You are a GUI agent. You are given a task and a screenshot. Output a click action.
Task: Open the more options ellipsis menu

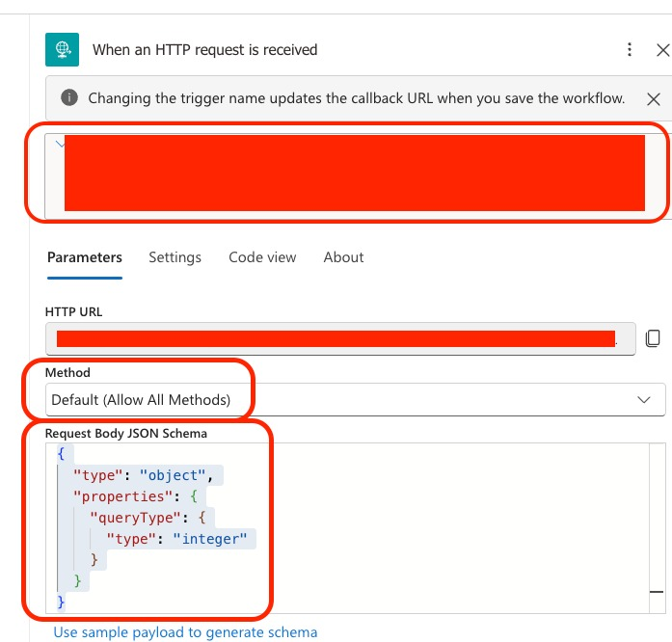[x=630, y=49]
